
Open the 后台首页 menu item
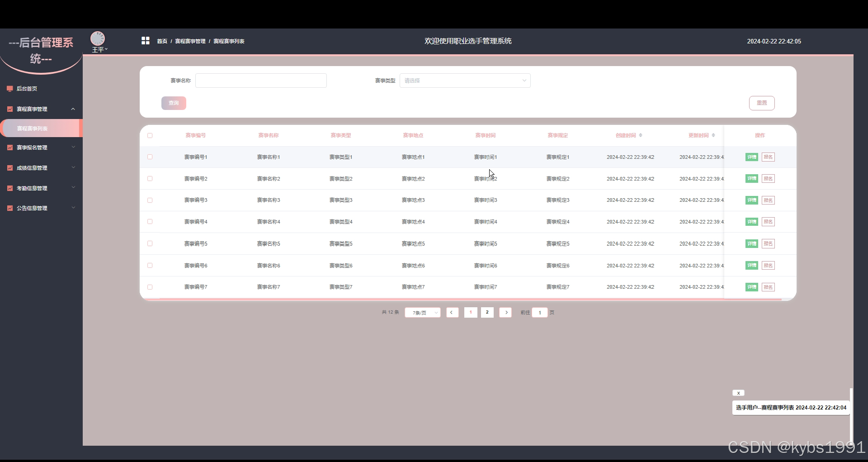[41, 89]
